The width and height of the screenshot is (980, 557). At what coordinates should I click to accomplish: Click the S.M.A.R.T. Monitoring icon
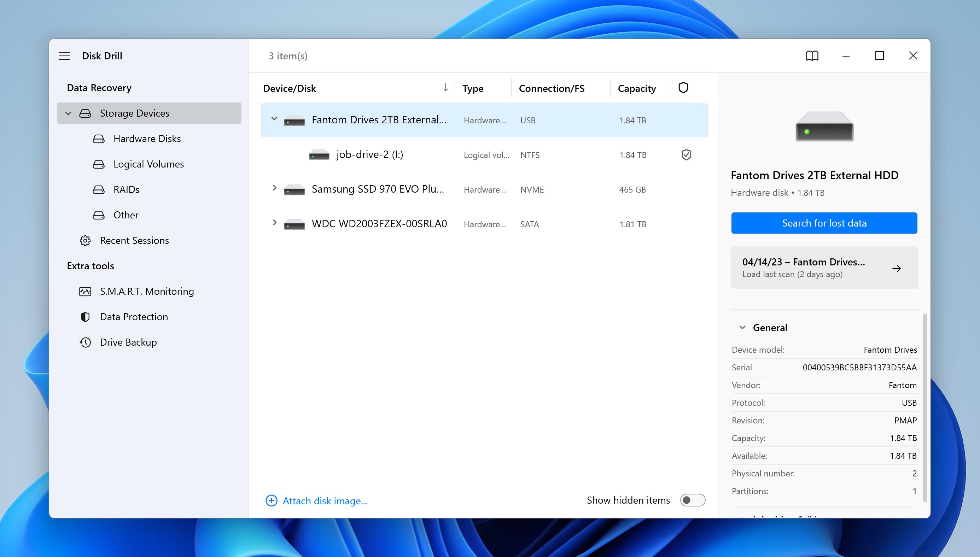pos(86,291)
